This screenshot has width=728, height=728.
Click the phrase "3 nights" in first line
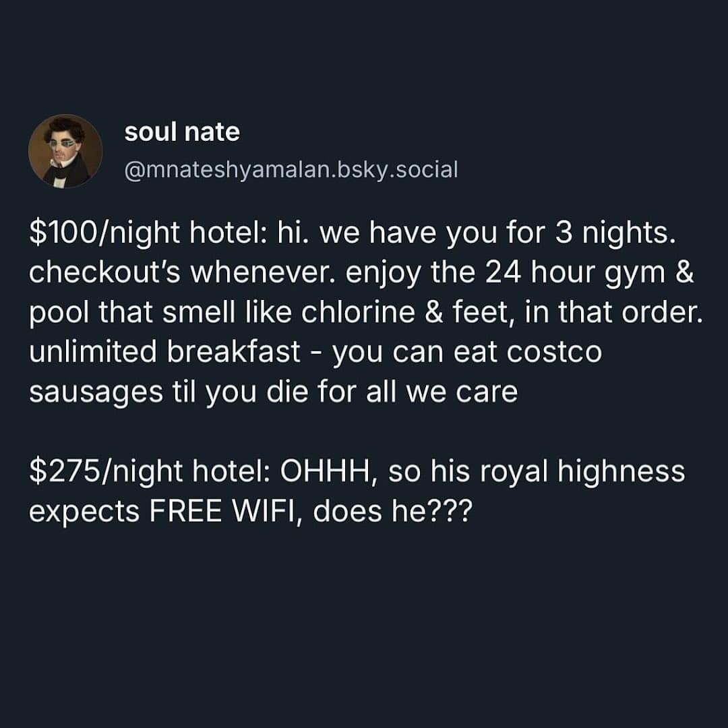pyautogui.click(x=615, y=232)
